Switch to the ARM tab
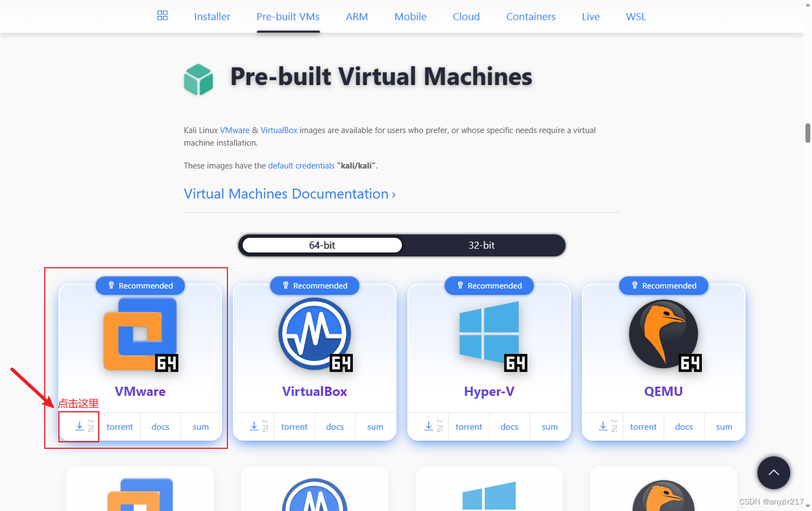This screenshot has width=812, height=511. click(x=357, y=17)
